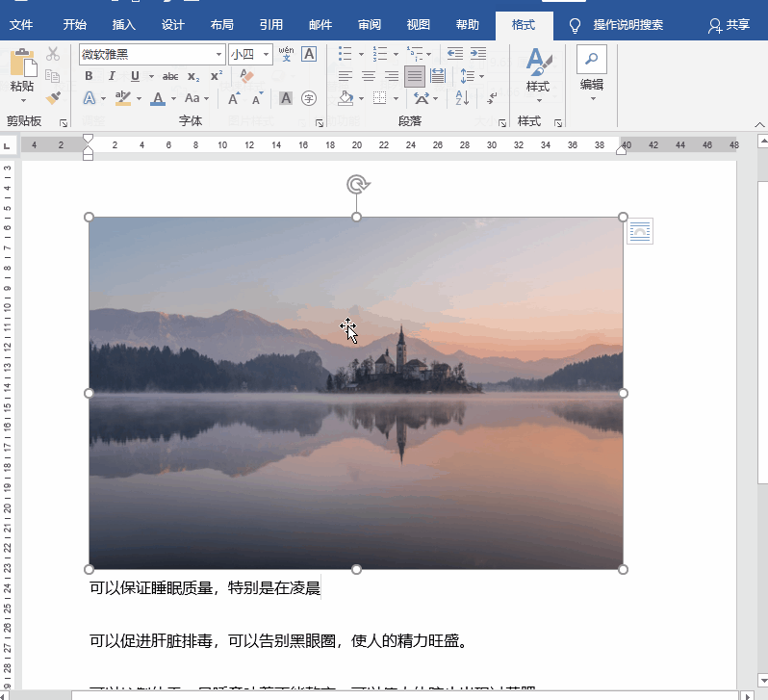Click the Decrease Indent icon
The height and width of the screenshot is (700, 768).
(x=455, y=53)
